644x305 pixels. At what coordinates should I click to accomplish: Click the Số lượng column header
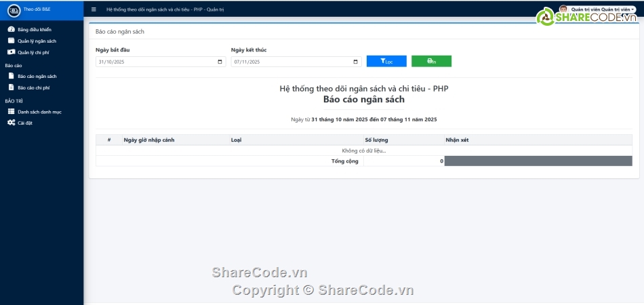click(376, 140)
